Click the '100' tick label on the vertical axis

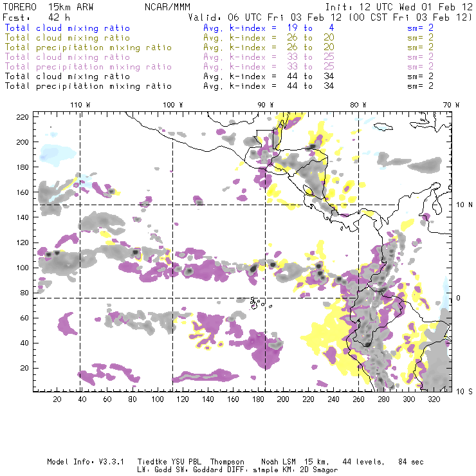point(23,268)
